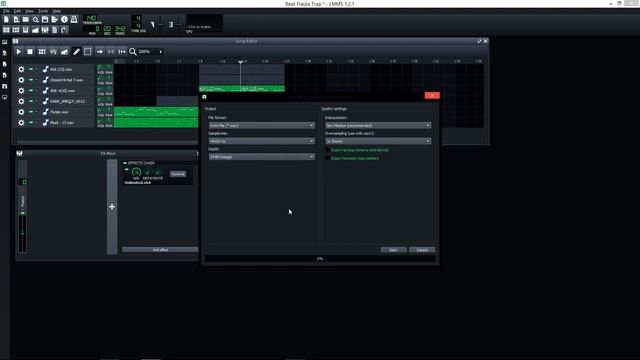Toggle loop points icon in Song Editor
This screenshot has width=640, height=360.
pos(111,52)
